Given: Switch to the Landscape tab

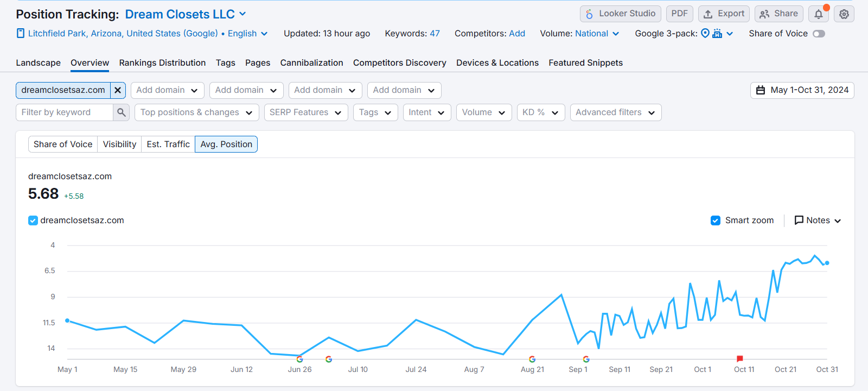Looking at the screenshot, I should [38, 63].
